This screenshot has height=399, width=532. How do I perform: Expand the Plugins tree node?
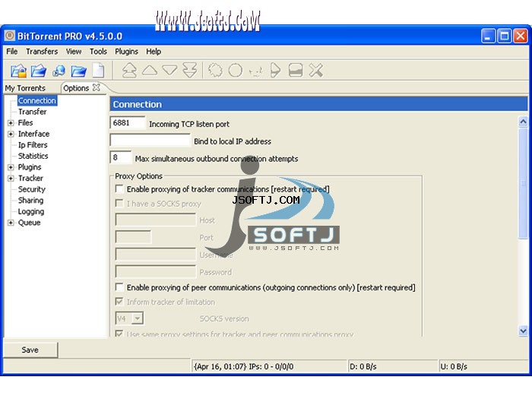[11, 167]
